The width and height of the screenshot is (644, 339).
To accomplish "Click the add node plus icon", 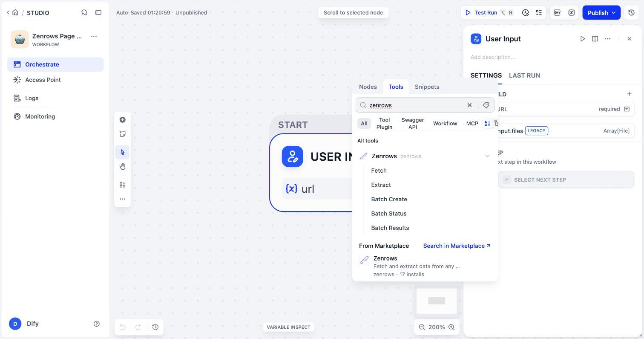I will point(123,120).
